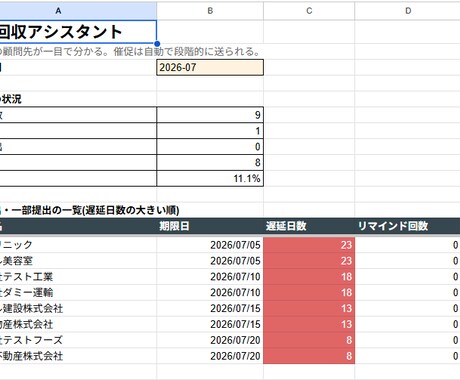Click the red delay cell 23 in the 美容室 row
Image resolution: width=460 pixels, height=380 pixels.
point(309,261)
